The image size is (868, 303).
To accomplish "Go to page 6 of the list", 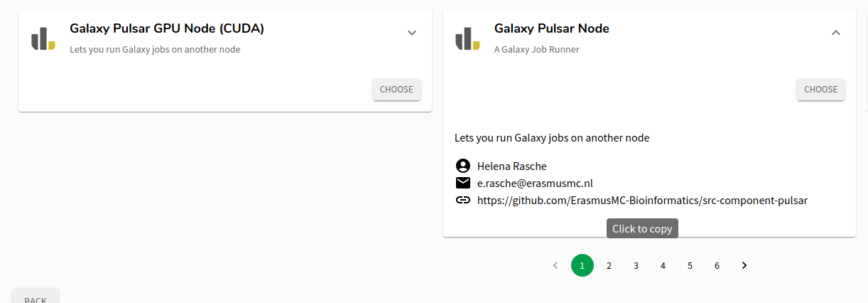I will 717,265.
